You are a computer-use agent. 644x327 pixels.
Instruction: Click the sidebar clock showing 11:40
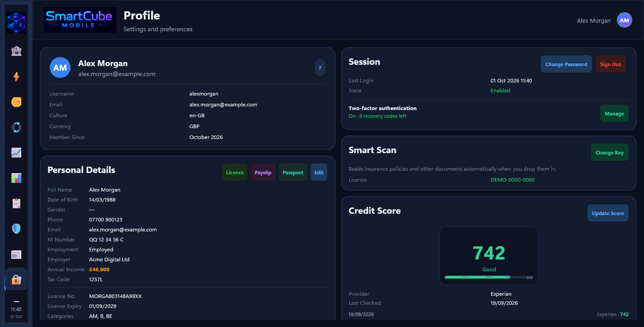(16, 310)
